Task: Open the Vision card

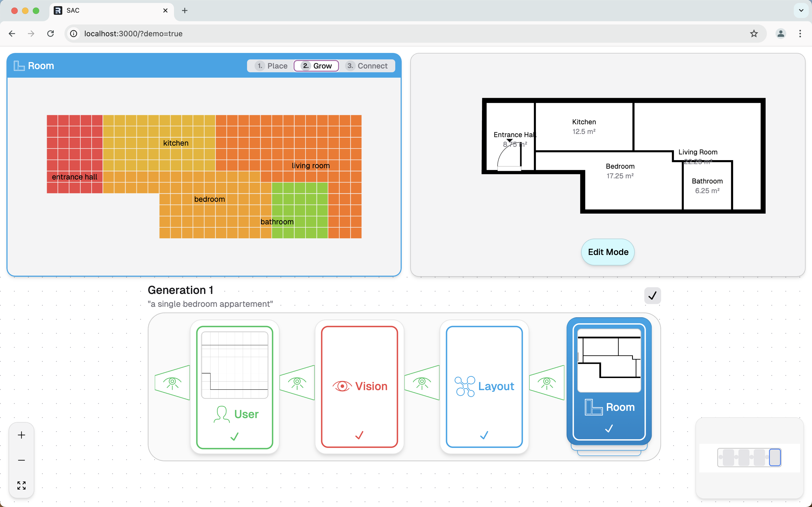Action: 360,386
